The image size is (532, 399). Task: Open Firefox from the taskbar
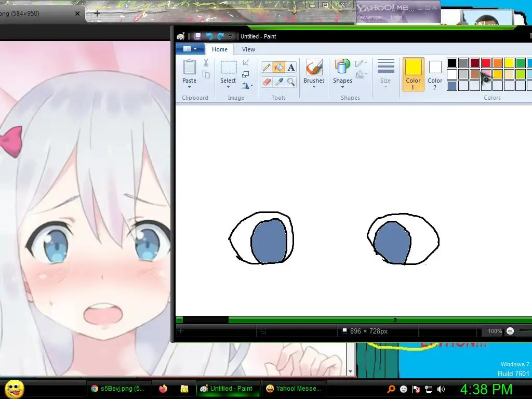point(163,389)
